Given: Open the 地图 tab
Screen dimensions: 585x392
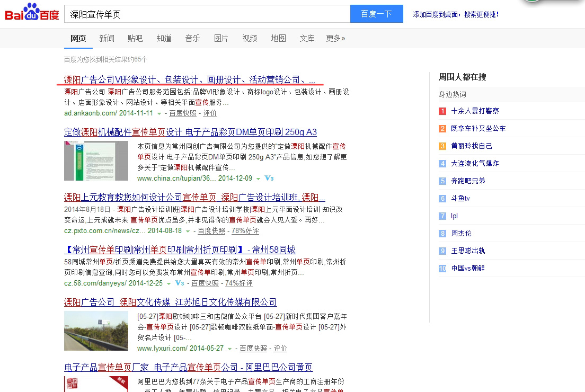Looking at the screenshot, I should 278,39.
